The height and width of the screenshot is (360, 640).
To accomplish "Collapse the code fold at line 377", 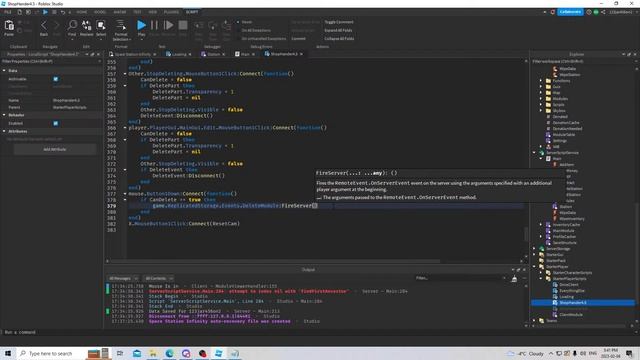I will pyautogui.click(x=125, y=194).
